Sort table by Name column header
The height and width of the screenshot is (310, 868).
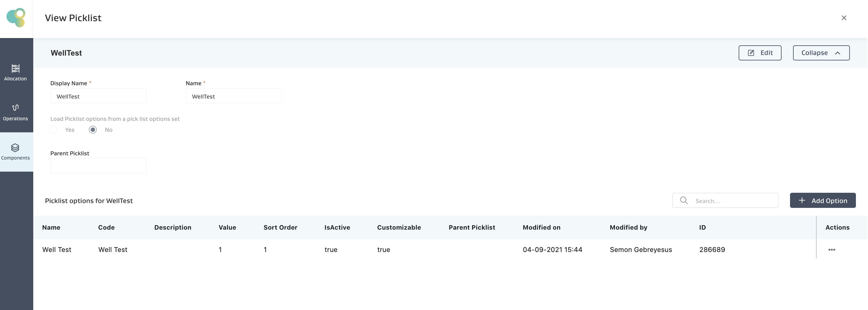point(51,228)
